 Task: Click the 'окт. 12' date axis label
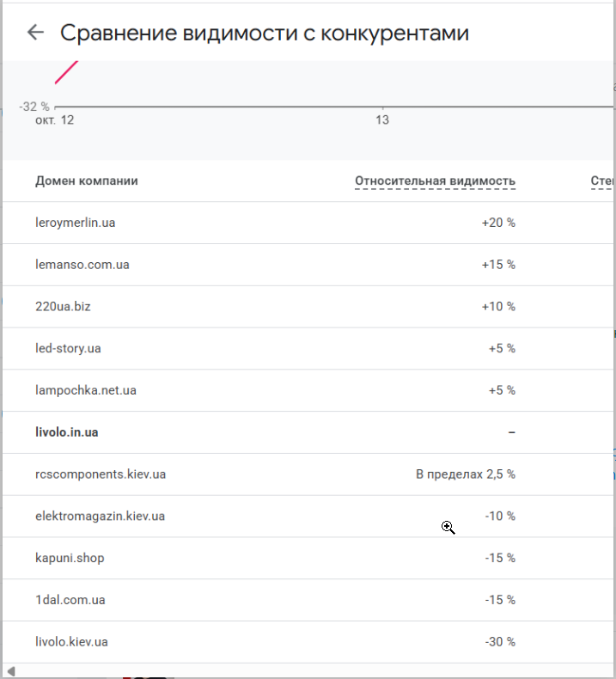tap(54, 120)
